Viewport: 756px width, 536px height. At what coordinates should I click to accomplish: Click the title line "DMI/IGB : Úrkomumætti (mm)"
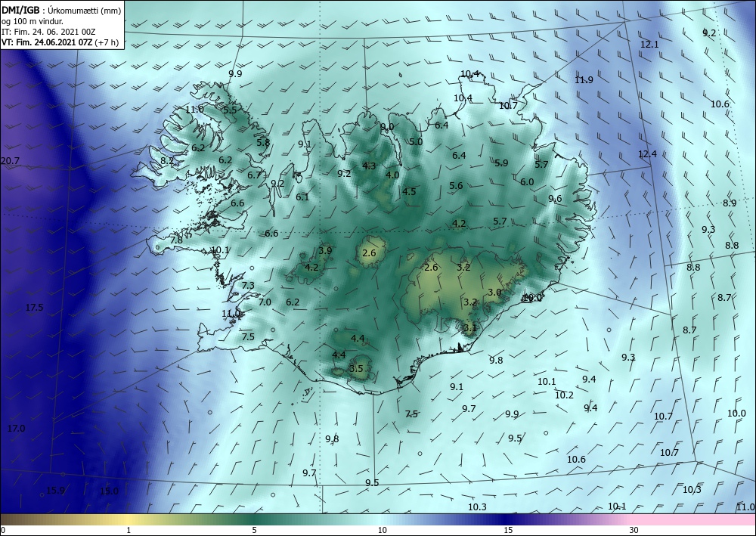tap(61, 11)
